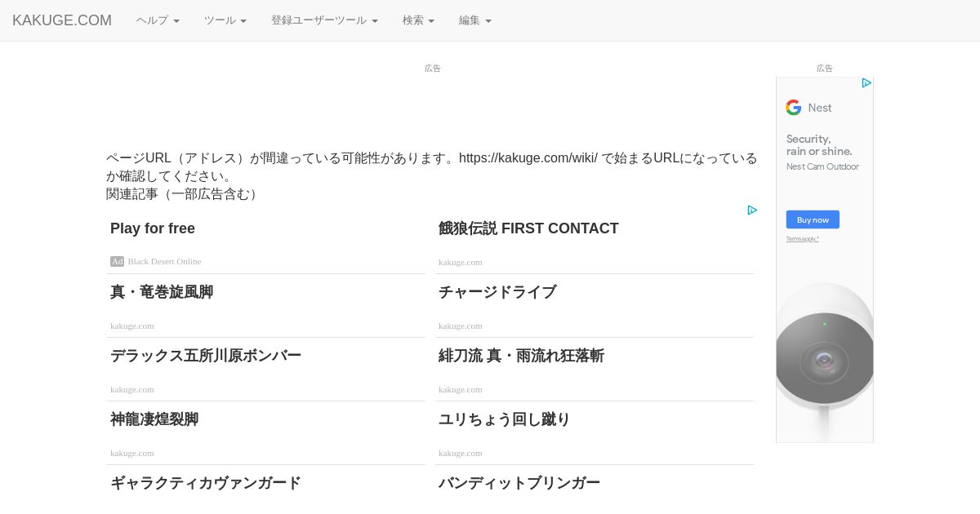Click the Nest Cam Outdoor text in ad
980x514 pixels.
[x=822, y=166]
